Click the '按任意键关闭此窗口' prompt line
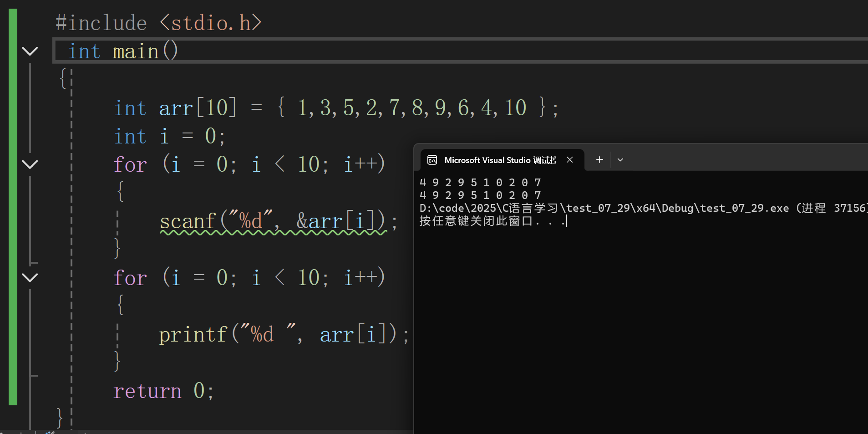Screen dimensions: 868x434 476,221
